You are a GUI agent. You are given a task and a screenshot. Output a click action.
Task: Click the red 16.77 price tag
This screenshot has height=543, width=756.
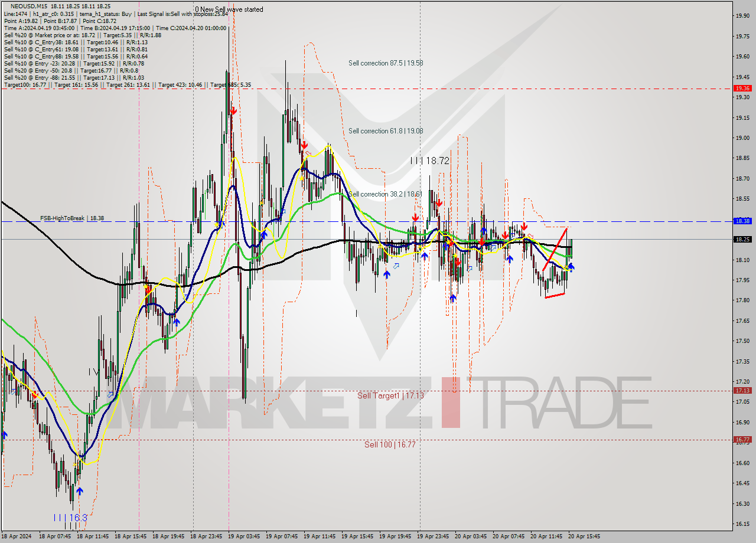[742, 440]
